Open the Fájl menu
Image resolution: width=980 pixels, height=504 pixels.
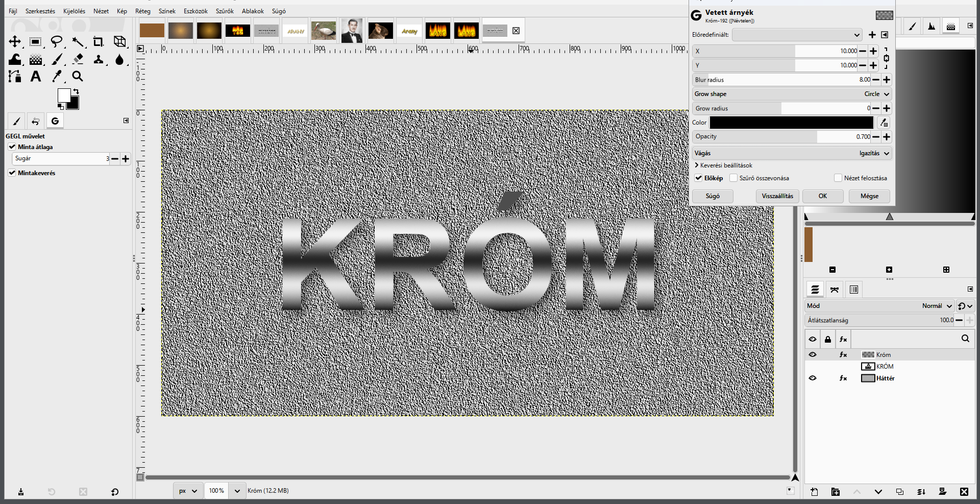13,11
